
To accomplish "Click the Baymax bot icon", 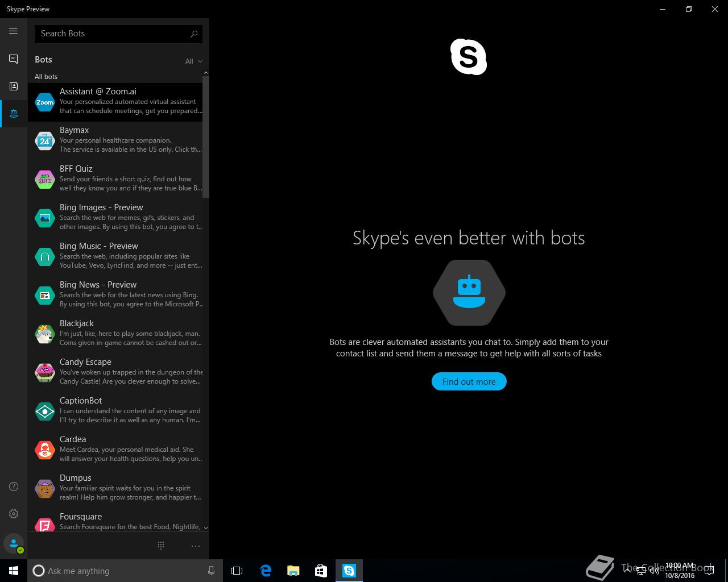I will 45,141.
